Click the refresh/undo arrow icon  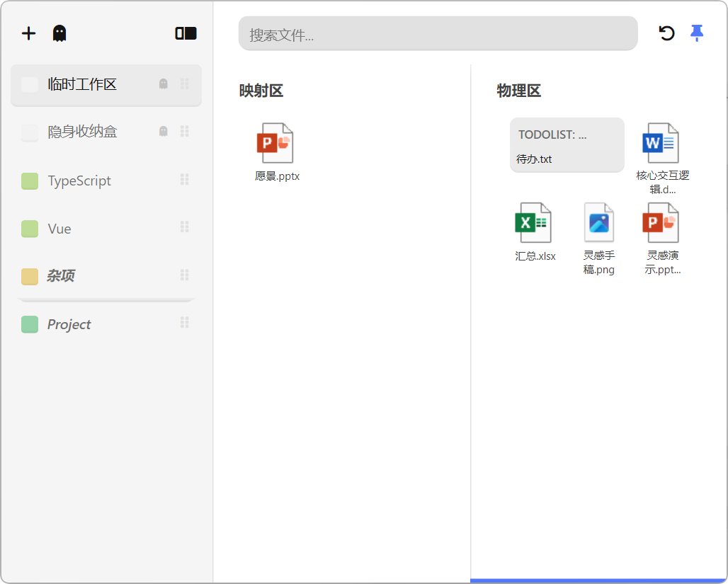click(666, 33)
